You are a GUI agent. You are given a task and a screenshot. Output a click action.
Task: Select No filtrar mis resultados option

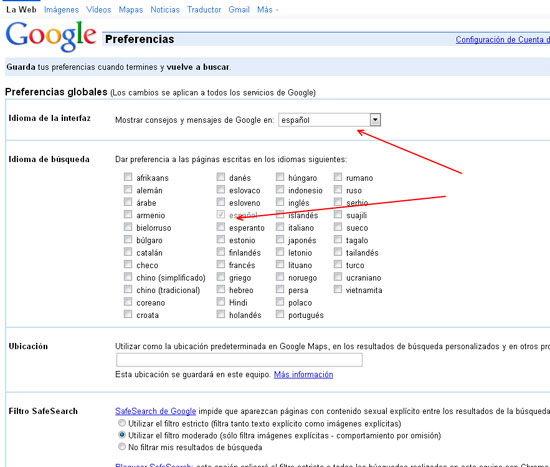point(122,447)
